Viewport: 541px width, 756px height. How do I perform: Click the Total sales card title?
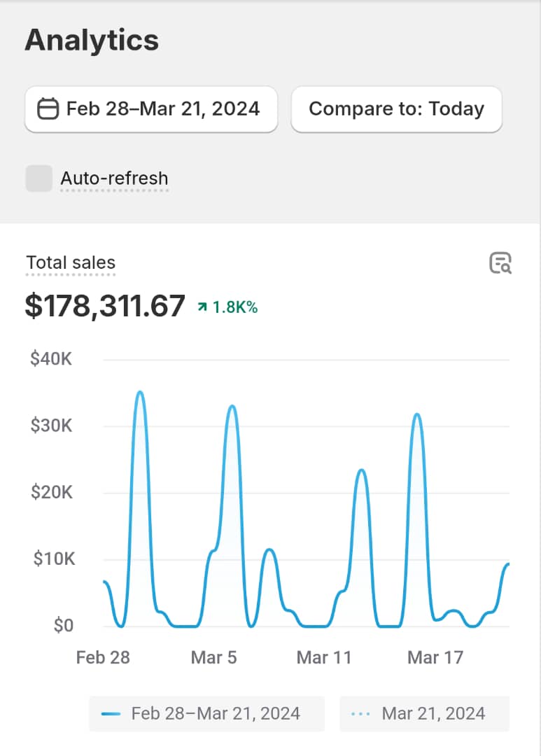[x=71, y=263]
